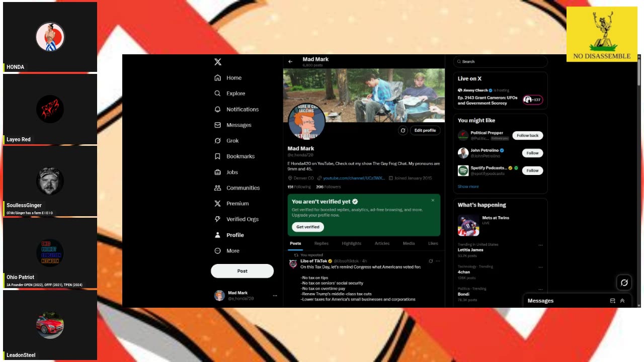644x362 pixels.
Task: Switch to the Replies tab
Action: pyautogui.click(x=321, y=243)
